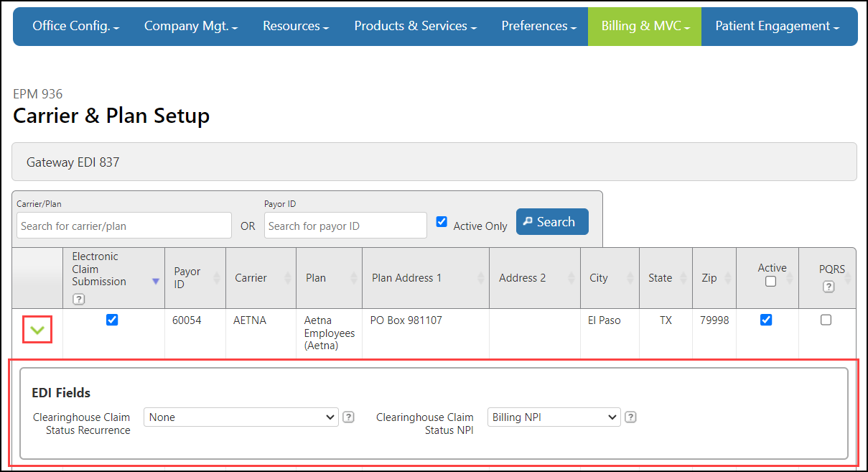868x472 pixels.
Task: Open the Office Config. menu
Action: pos(75,27)
